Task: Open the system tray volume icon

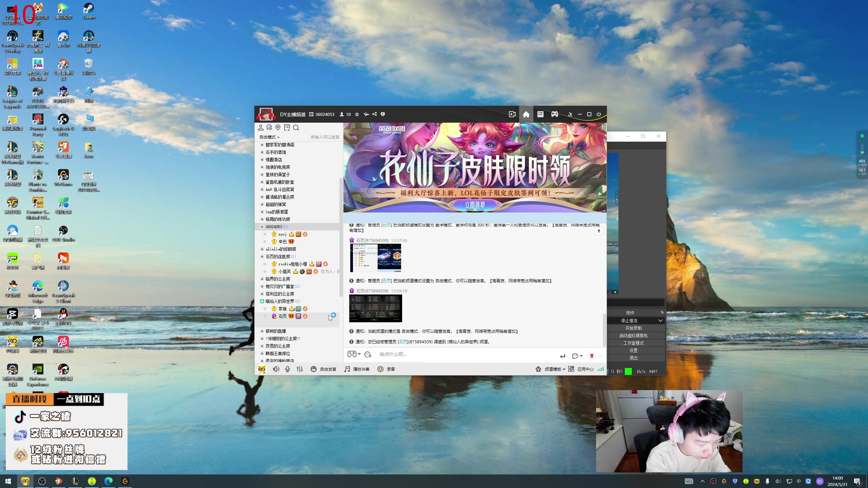Action: pyautogui.click(x=778, y=481)
